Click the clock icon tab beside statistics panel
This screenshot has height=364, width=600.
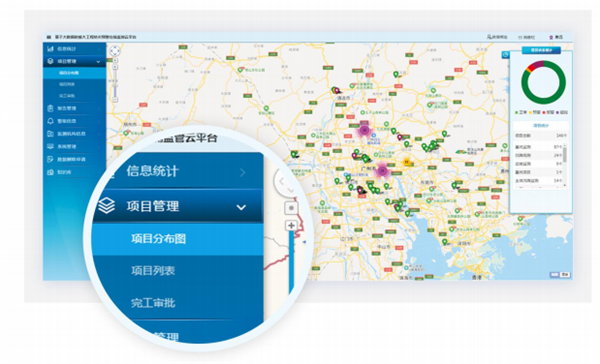click(x=506, y=55)
